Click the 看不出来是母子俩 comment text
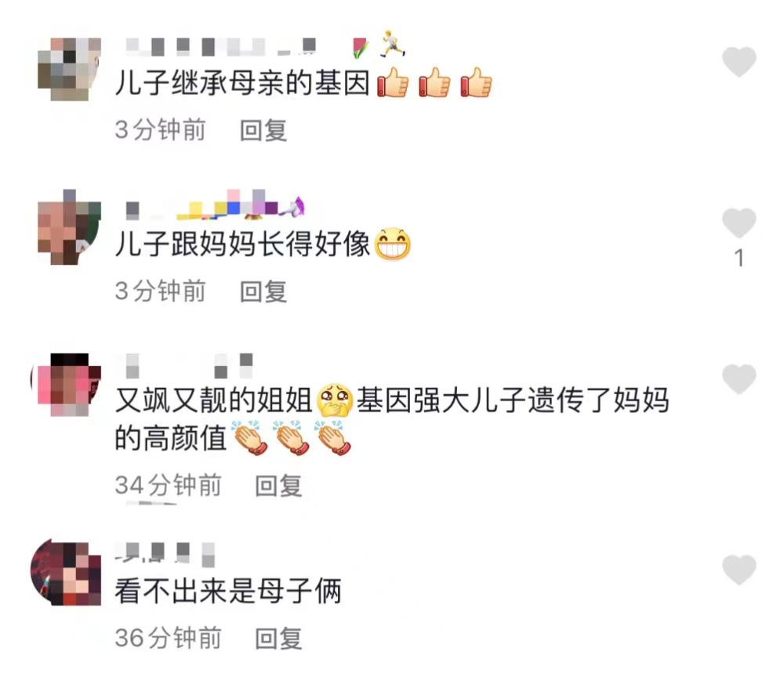 [x=228, y=590]
